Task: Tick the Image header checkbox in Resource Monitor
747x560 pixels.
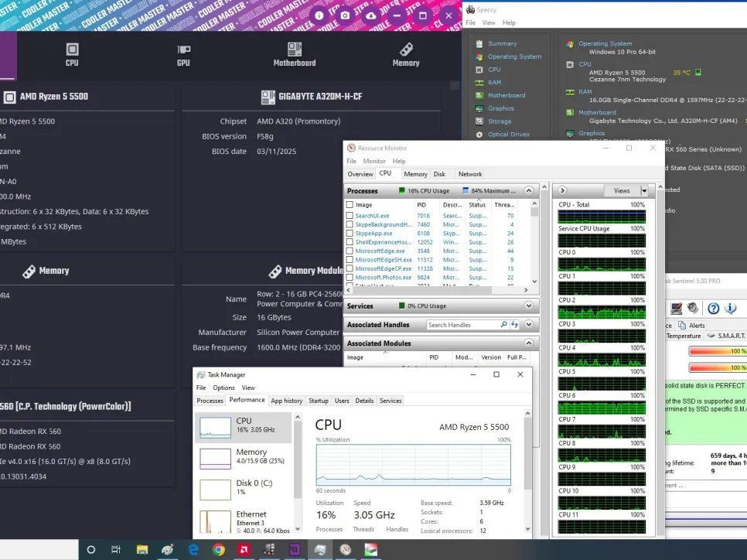Action: (x=350, y=205)
